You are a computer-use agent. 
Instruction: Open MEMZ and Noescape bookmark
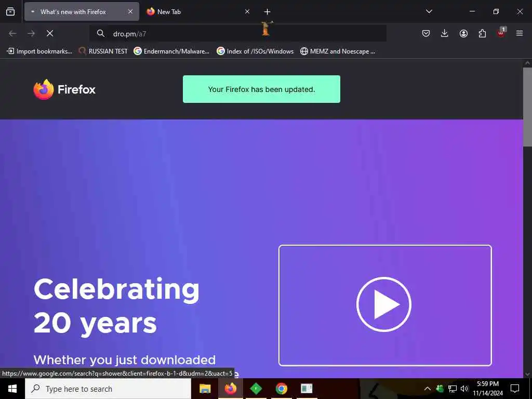point(338,51)
